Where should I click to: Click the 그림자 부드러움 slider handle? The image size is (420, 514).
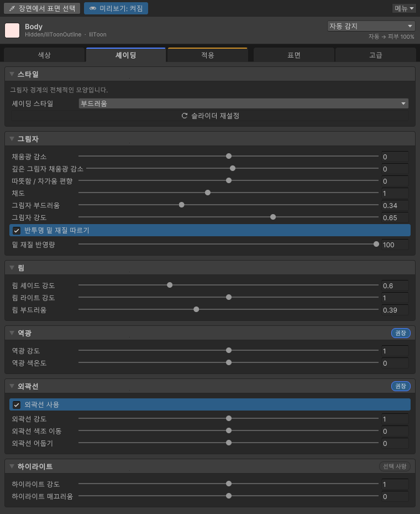pos(182,205)
